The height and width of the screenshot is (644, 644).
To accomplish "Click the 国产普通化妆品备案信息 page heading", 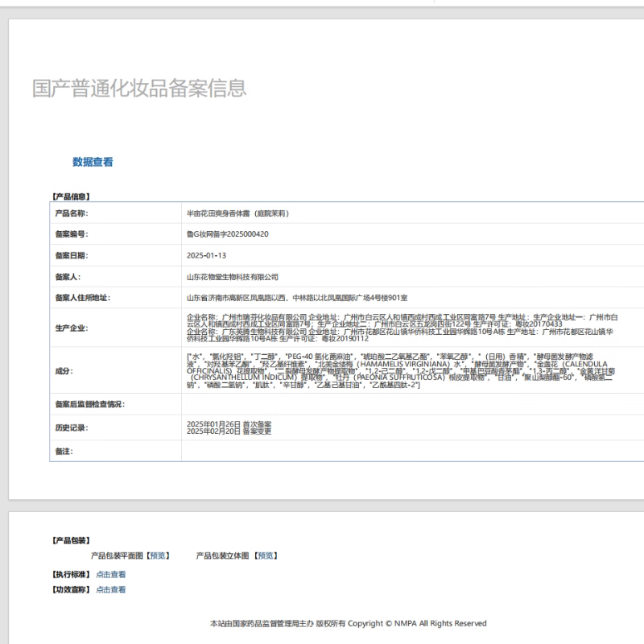I will (x=139, y=89).
